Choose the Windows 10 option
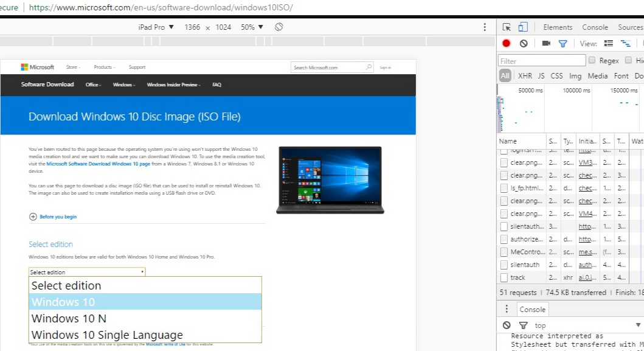The image size is (644, 351). (145, 302)
